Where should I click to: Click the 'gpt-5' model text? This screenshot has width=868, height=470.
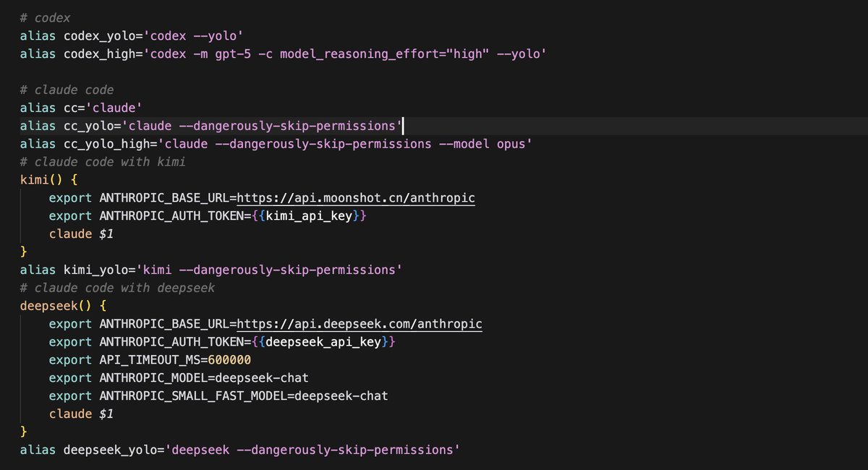[233, 54]
